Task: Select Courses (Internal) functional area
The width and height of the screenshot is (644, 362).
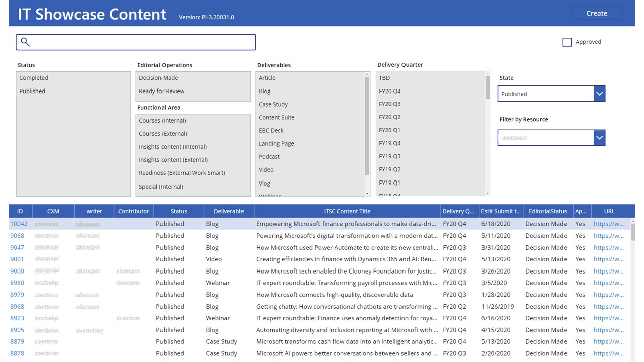Action: [163, 121]
